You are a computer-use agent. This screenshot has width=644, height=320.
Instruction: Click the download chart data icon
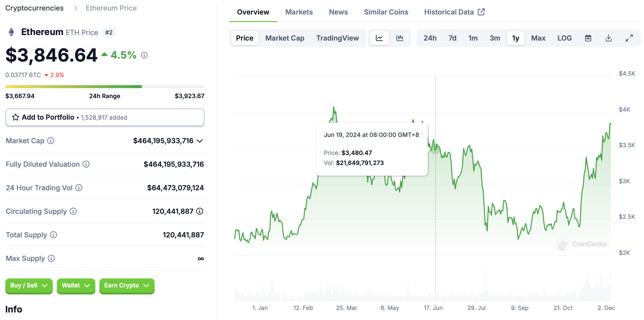[x=608, y=38]
